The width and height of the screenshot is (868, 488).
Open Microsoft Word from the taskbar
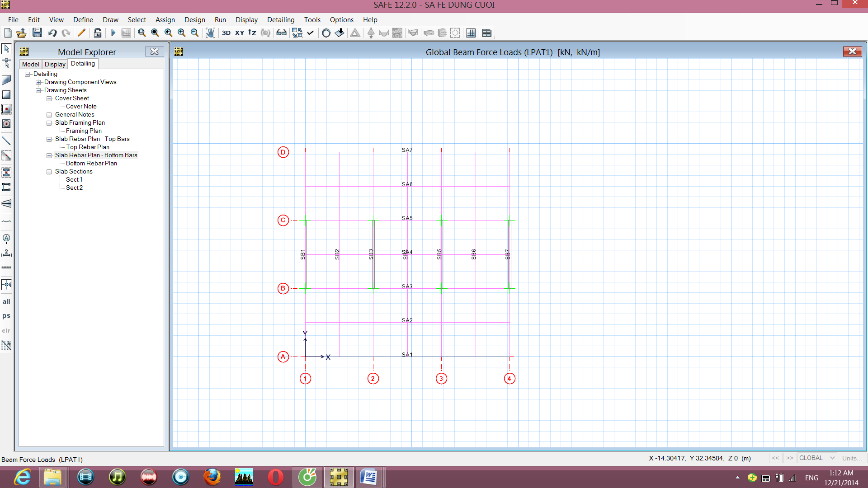369,477
